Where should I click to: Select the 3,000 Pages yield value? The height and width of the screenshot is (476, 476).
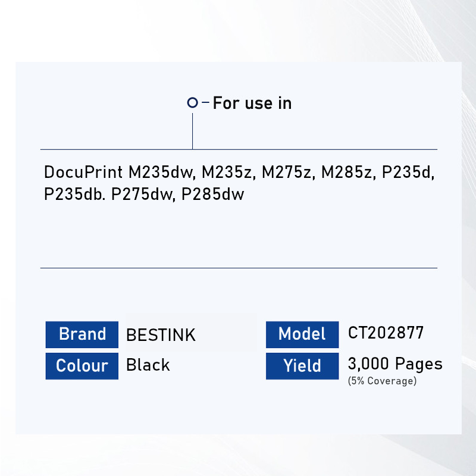(395, 364)
